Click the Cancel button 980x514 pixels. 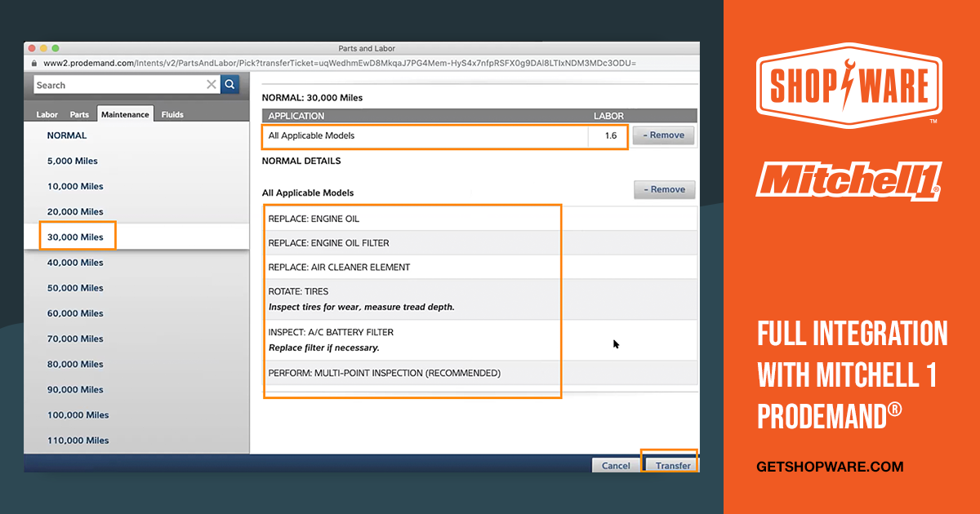616,466
